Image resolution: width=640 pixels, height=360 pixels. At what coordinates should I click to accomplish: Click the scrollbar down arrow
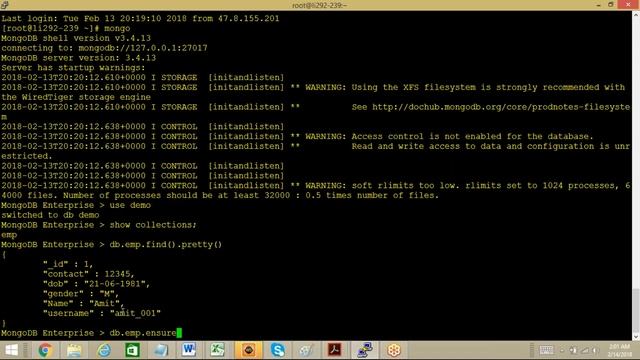(636, 336)
